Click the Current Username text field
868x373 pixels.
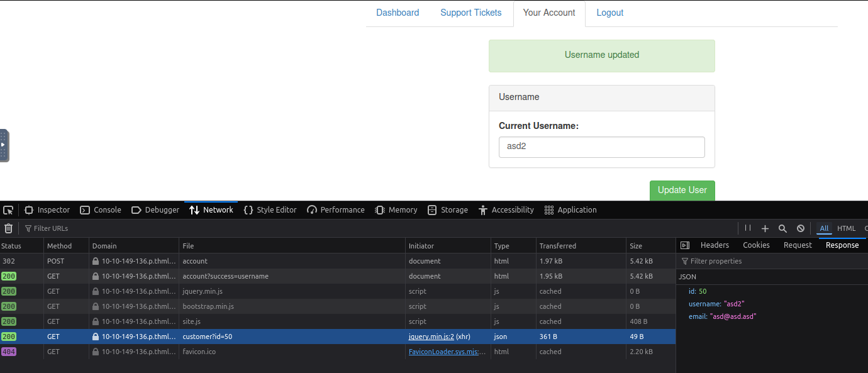(x=601, y=147)
